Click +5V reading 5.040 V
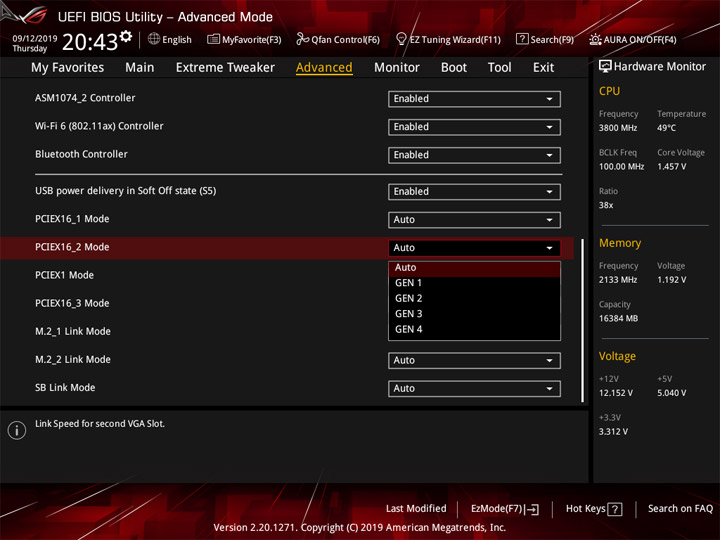720x540 pixels. pyautogui.click(x=672, y=393)
